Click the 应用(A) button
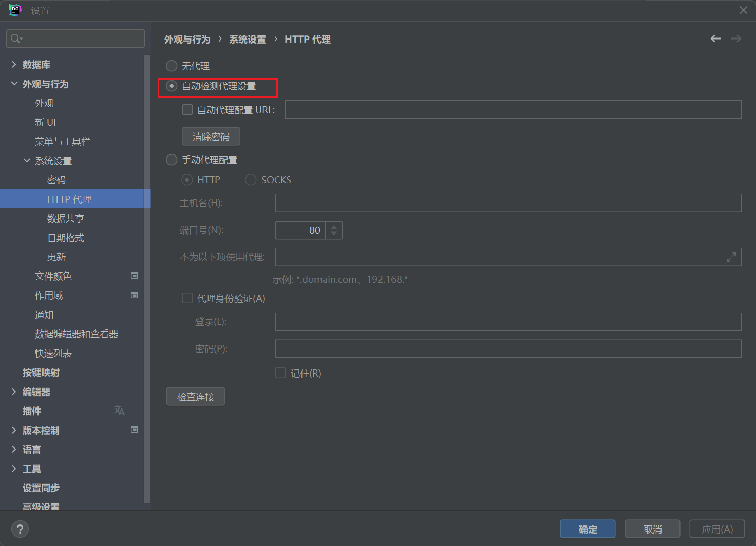The width and height of the screenshot is (756, 546). 717,529
